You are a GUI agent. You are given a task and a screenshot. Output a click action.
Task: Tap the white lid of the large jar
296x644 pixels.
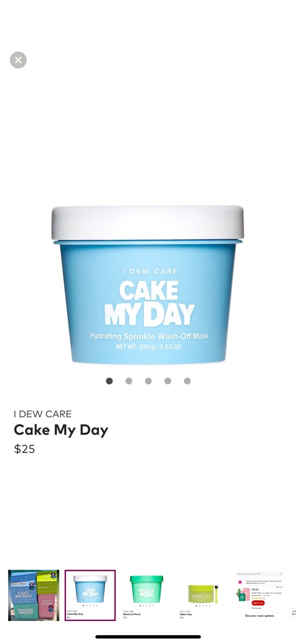click(x=148, y=223)
